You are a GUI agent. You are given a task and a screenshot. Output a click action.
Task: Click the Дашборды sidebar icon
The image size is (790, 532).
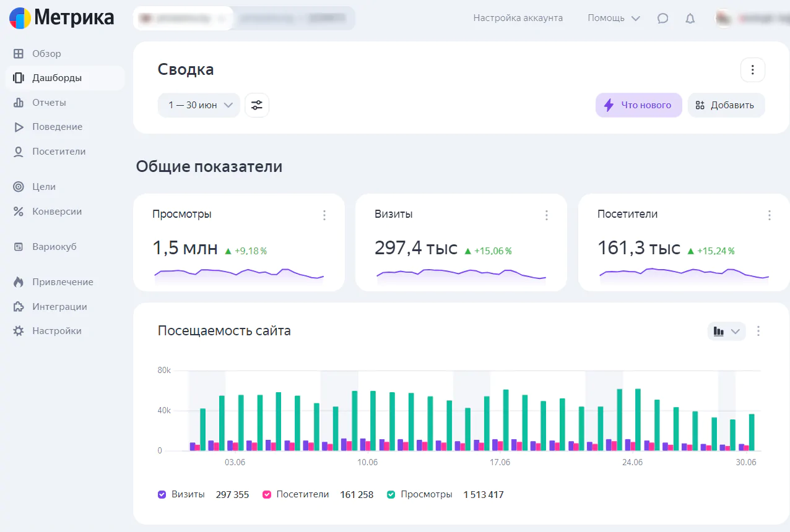pyautogui.click(x=19, y=78)
